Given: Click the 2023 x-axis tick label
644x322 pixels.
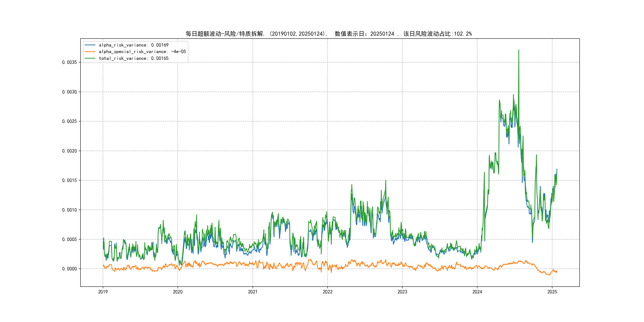Looking at the screenshot, I should click(402, 292).
